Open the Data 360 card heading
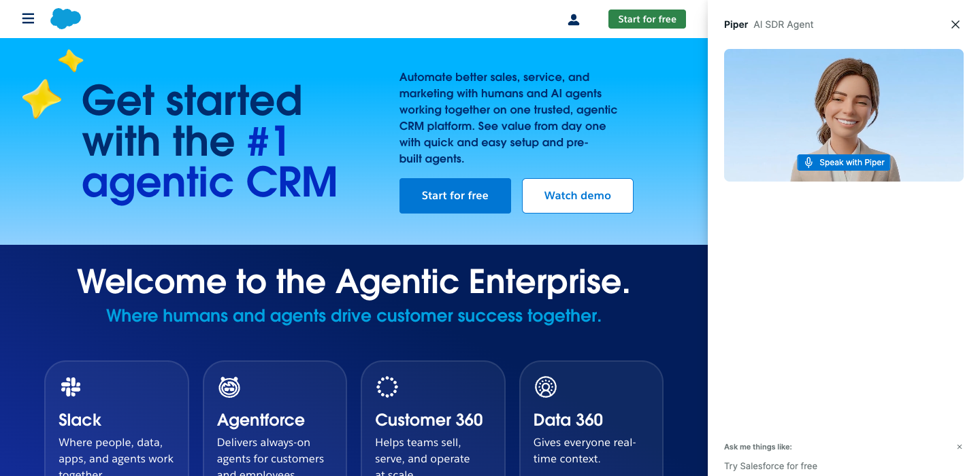The image size is (980, 476). click(568, 420)
